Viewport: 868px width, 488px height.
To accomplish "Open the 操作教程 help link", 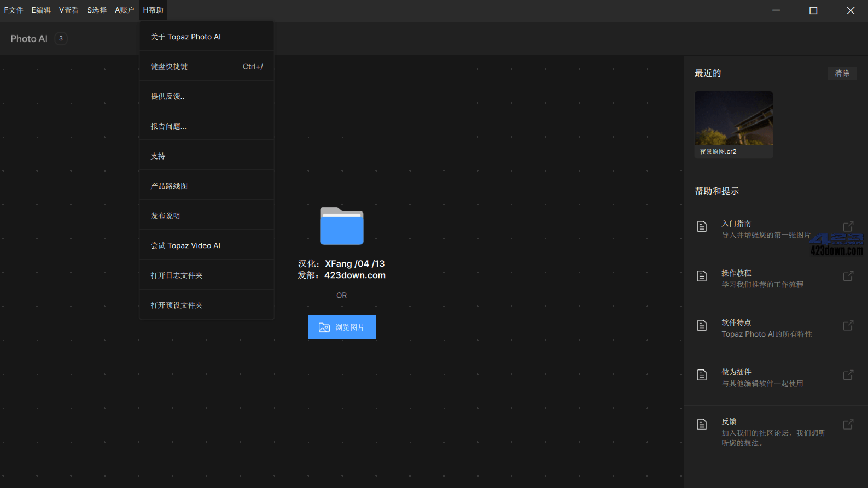I will (776, 282).
